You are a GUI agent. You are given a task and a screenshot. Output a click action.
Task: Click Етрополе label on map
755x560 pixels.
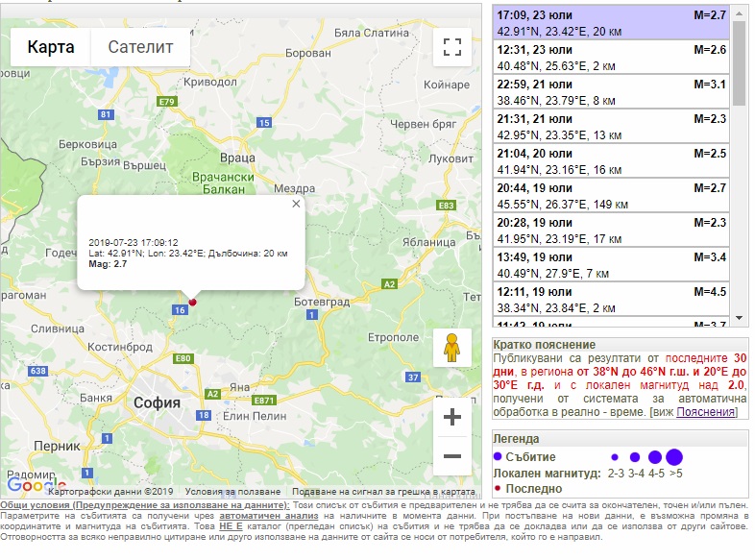pos(394,337)
